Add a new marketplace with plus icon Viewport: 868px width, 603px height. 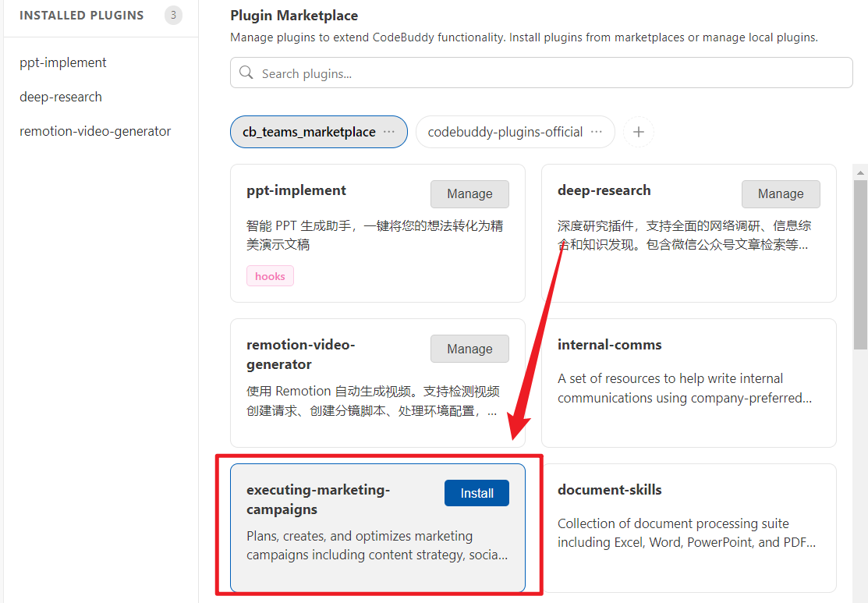tap(638, 132)
